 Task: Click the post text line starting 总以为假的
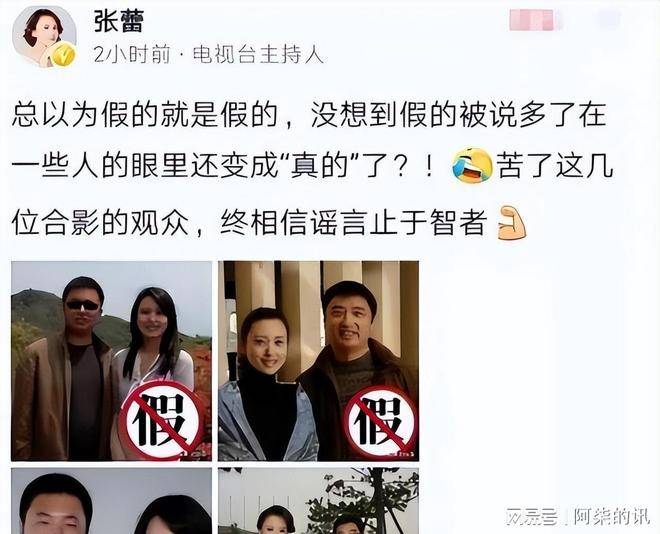309,114
